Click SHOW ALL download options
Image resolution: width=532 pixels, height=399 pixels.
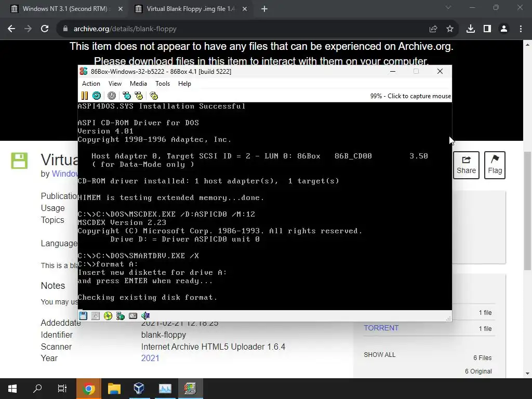click(380, 354)
